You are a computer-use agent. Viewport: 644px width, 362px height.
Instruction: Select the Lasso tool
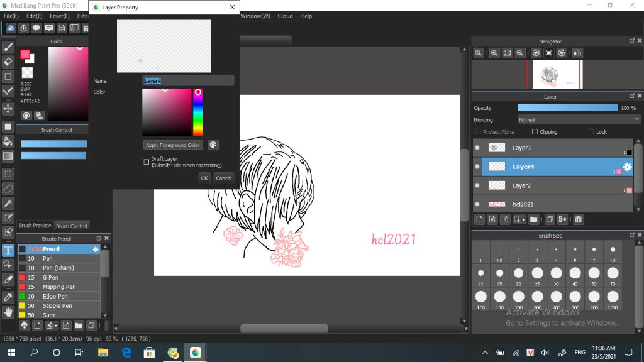click(x=8, y=189)
